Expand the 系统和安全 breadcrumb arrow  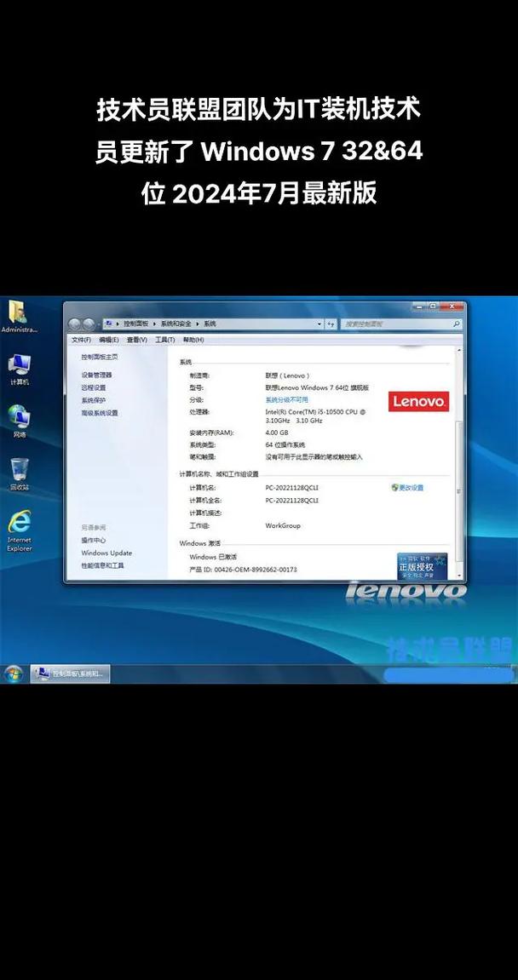coord(198,324)
